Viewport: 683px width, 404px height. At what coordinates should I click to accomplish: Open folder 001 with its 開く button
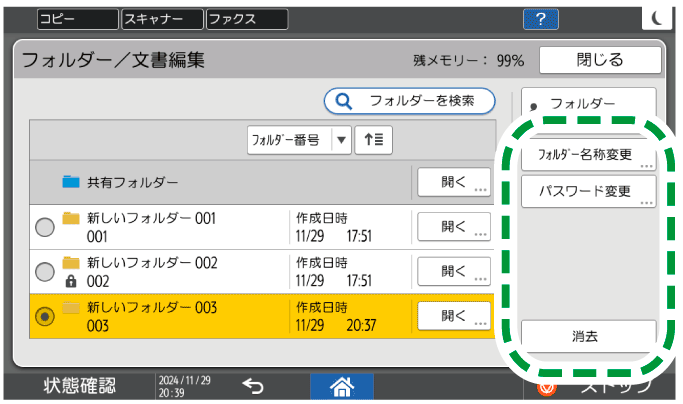(454, 227)
